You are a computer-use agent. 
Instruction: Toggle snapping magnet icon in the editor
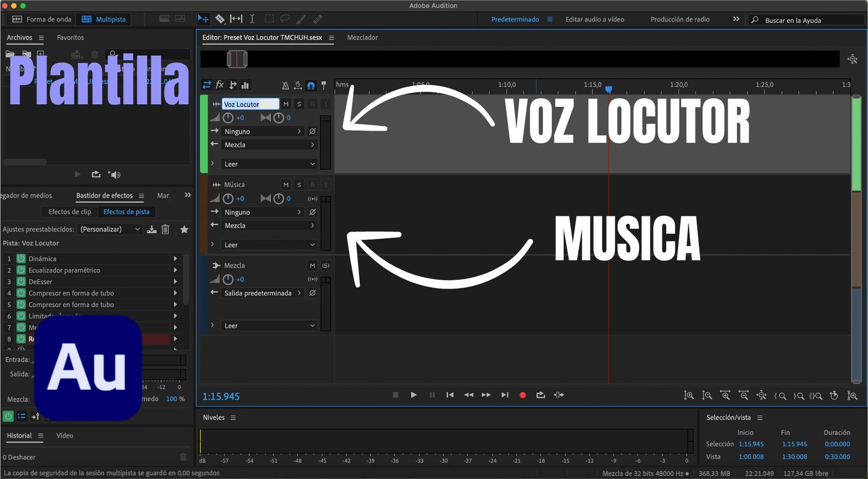click(x=311, y=85)
